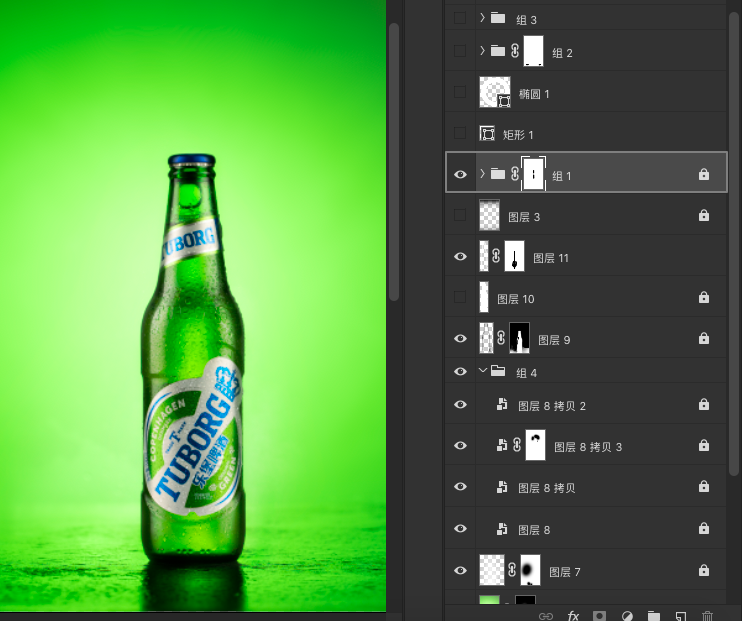Image resolution: width=742 pixels, height=621 pixels.
Task: Click the smart object icon of the 图层 8 row
Action: point(502,528)
